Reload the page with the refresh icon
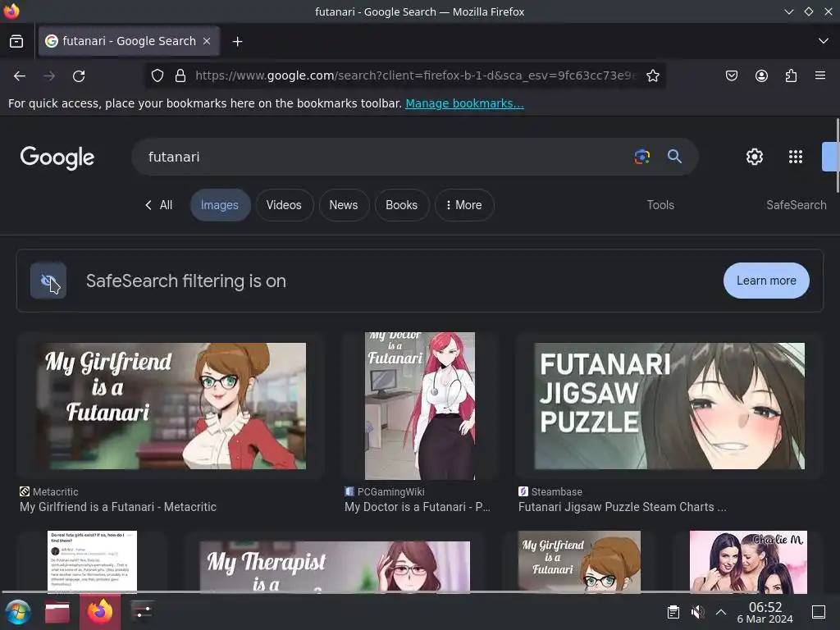Viewport: 840px width, 630px height. point(79,76)
